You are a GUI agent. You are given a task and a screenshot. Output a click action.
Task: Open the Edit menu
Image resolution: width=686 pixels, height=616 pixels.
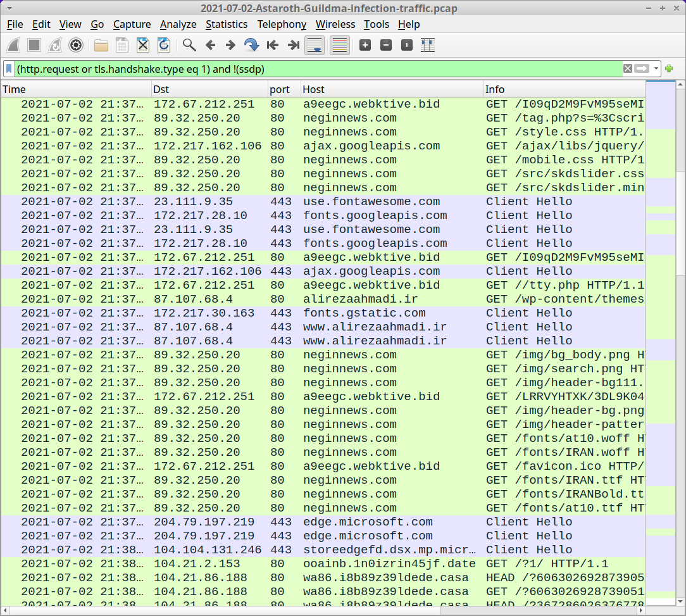point(41,25)
